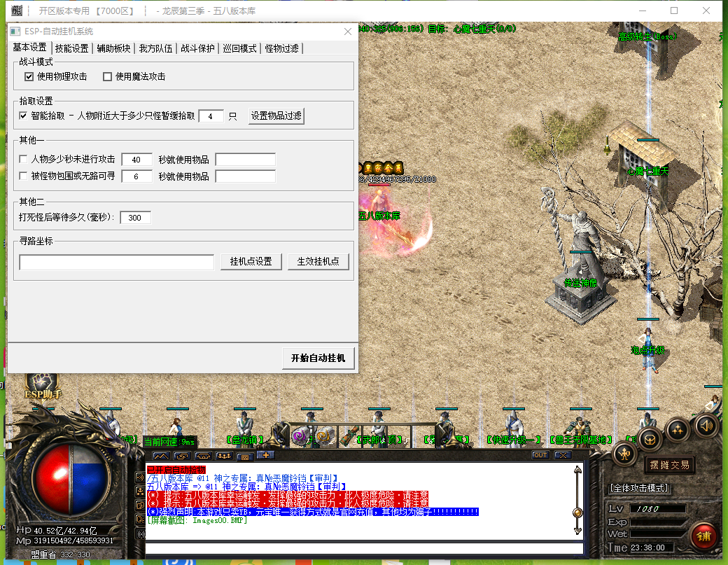Open the character equipment icon
This screenshot has width=728, height=565.
pos(624,454)
